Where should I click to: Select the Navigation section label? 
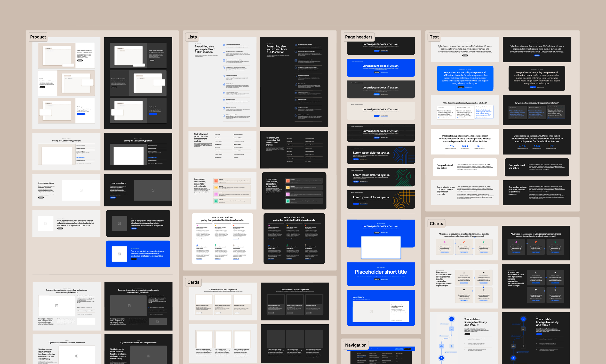[x=356, y=345]
